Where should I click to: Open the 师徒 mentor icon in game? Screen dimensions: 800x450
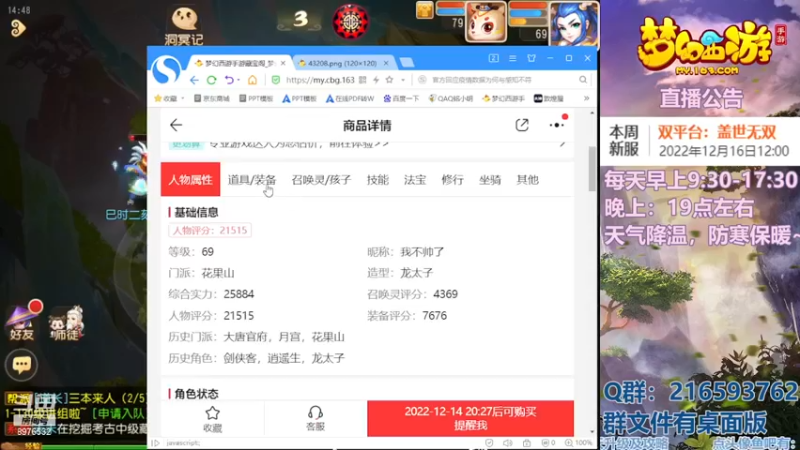point(66,322)
